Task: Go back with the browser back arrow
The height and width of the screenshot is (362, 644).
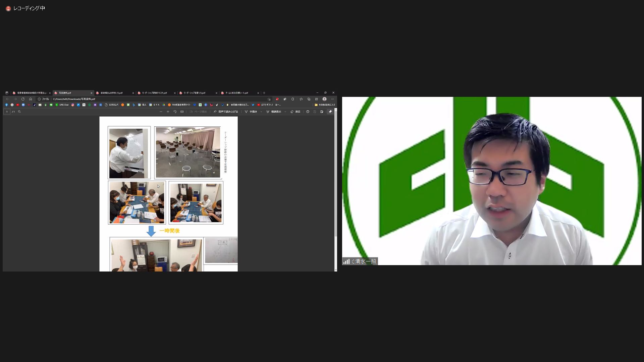Action: click(7, 99)
